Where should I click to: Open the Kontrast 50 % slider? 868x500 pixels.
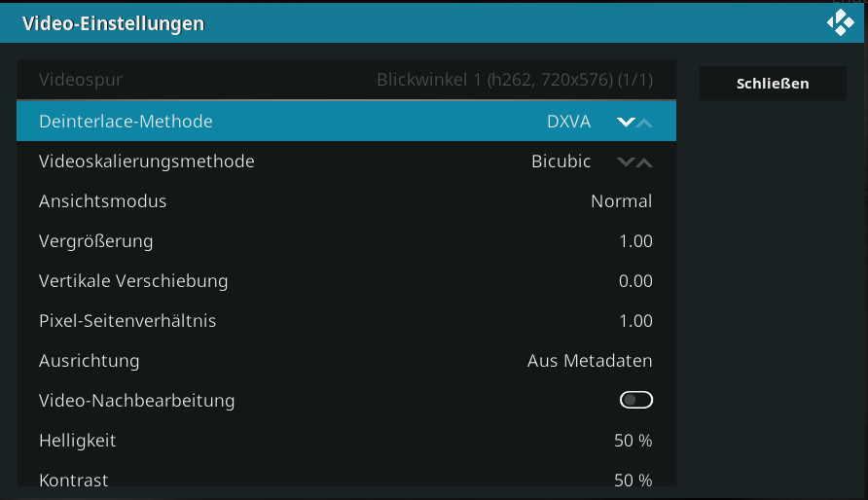pos(346,476)
